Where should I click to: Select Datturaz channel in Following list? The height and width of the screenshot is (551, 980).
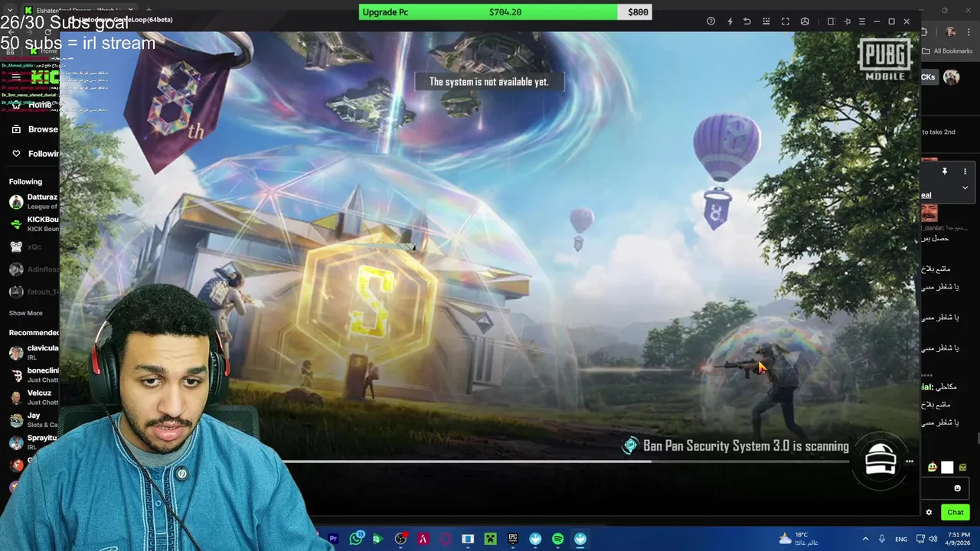coord(34,202)
